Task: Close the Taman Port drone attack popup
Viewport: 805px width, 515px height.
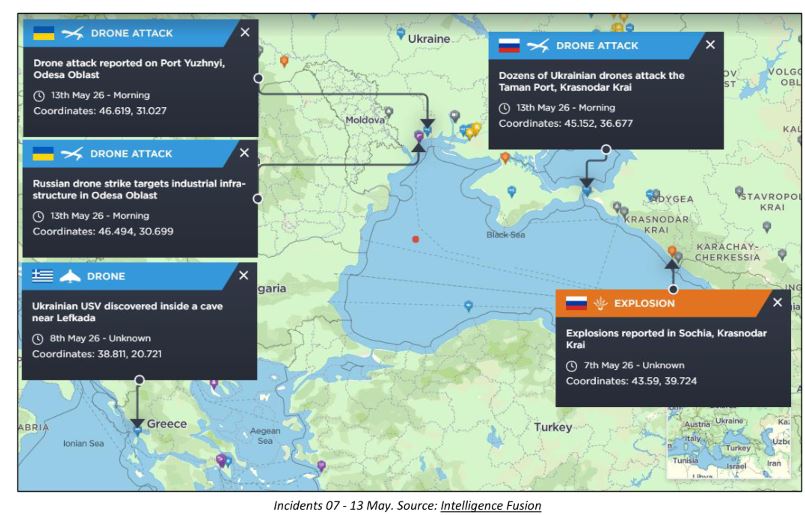Action: pyautogui.click(x=710, y=45)
